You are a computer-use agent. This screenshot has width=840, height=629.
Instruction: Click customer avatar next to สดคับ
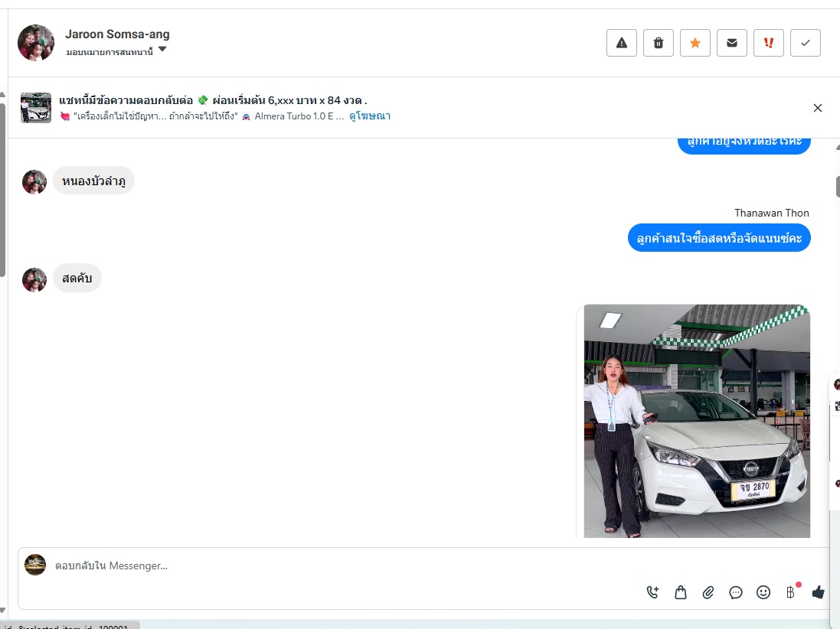[x=34, y=280]
